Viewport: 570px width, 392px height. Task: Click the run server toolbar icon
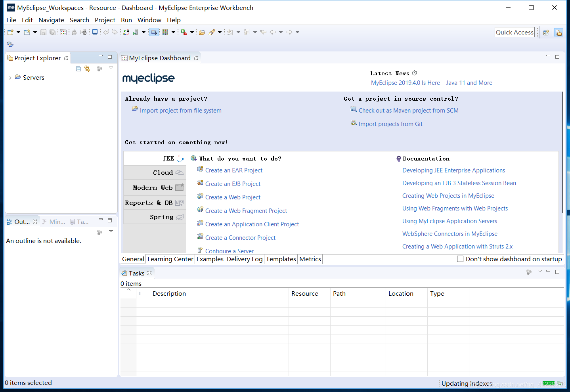click(x=135, y=32)
